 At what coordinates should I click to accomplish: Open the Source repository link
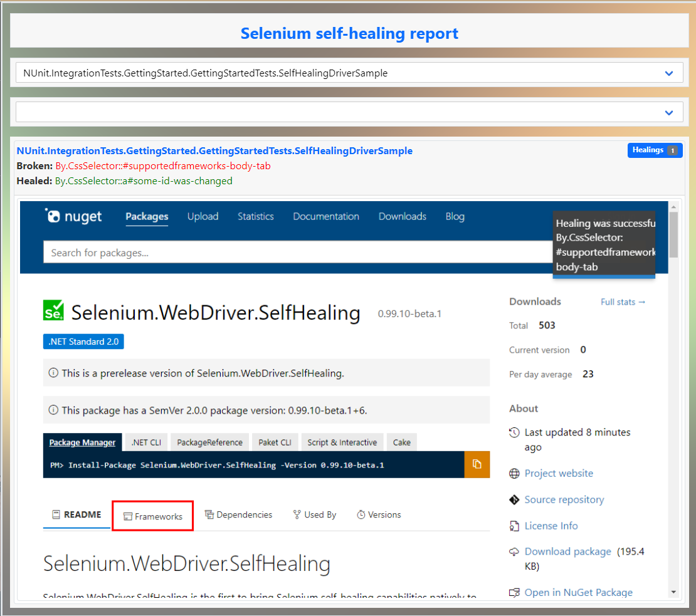pyautogui.click(x=564, y=499)
